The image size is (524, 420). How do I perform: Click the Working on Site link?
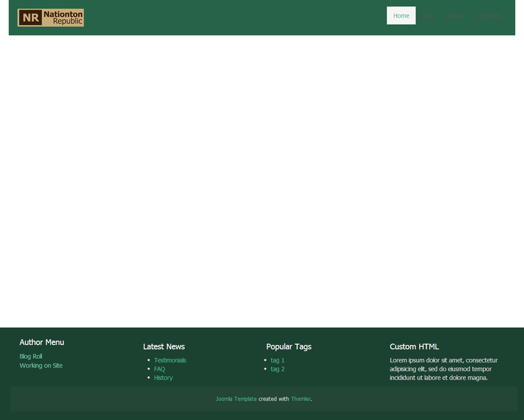(41, 366)
